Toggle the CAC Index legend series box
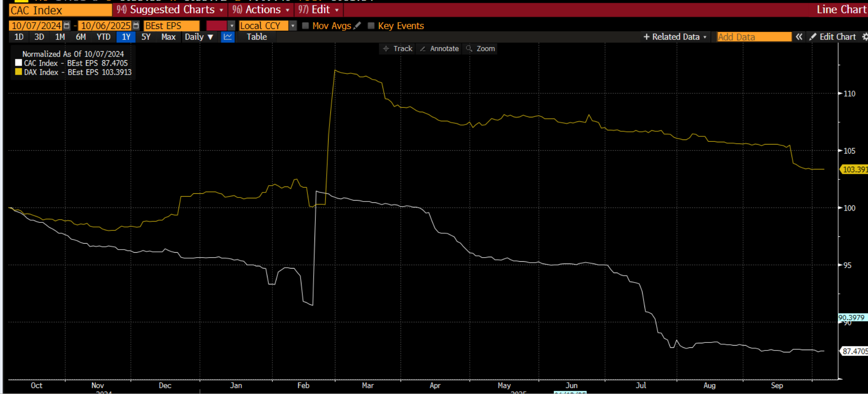This screenshot has width=868, height=394. [19, 63]
